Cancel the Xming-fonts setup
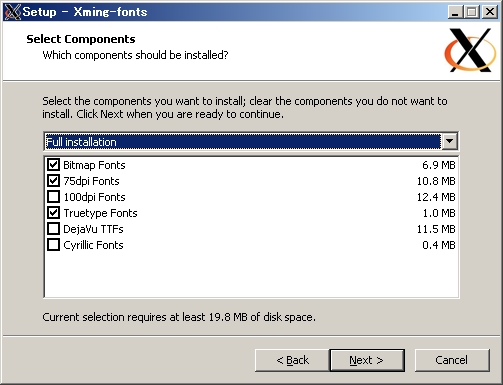The image size is (503, 385). pyautogui.click(x=452, y=360)
